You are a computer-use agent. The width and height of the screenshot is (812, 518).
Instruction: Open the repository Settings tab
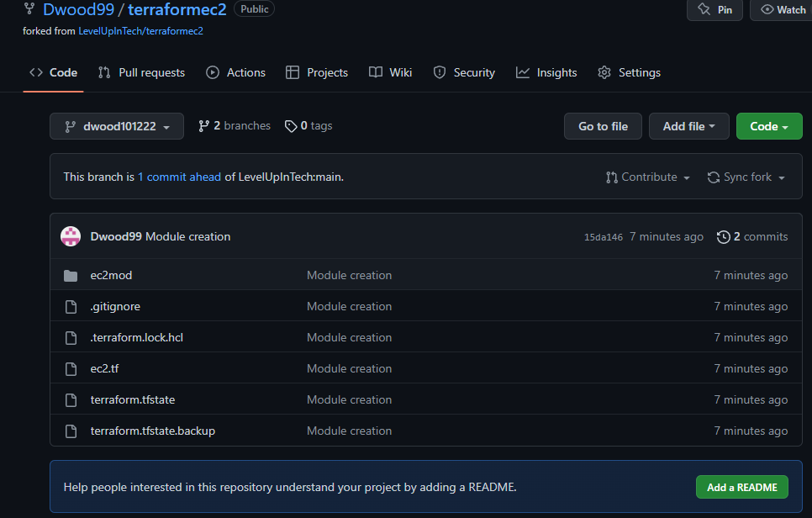point(630,72)
